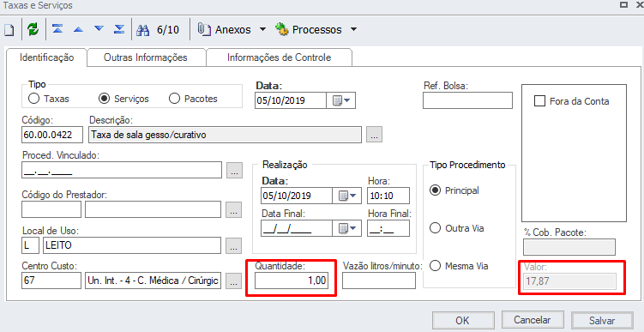Image resolution: width=644 pixels, height=332 pixels.
Task: Click the % Cob. Pacote field
Action: tap(569, 247)
